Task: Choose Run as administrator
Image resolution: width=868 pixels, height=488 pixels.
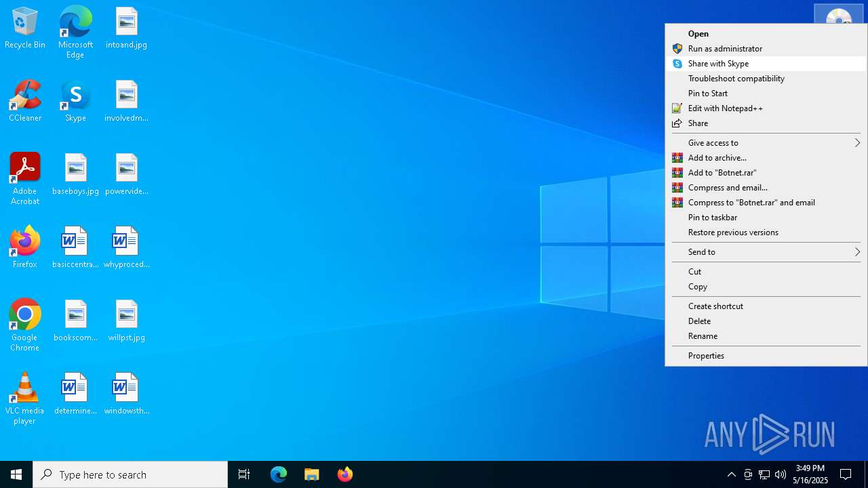Action: (766, 49)
